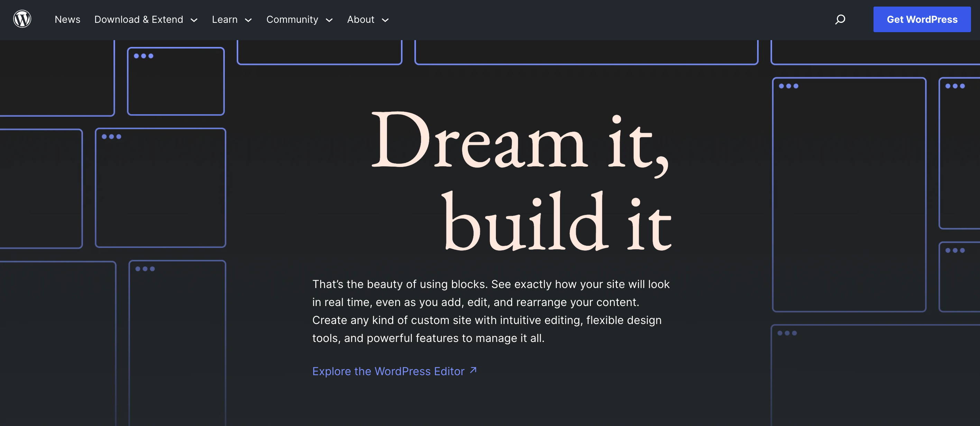The image size is (980, 426).
Task: Go to the News menu item
Action: [67, 19]
